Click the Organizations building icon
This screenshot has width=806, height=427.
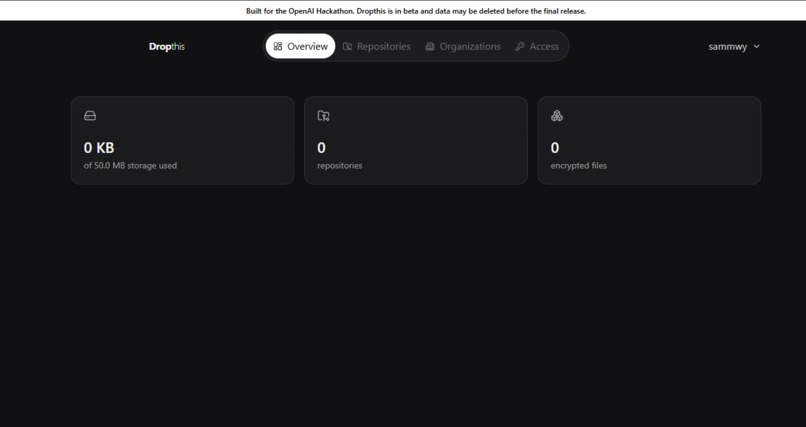tap(430, 46)
